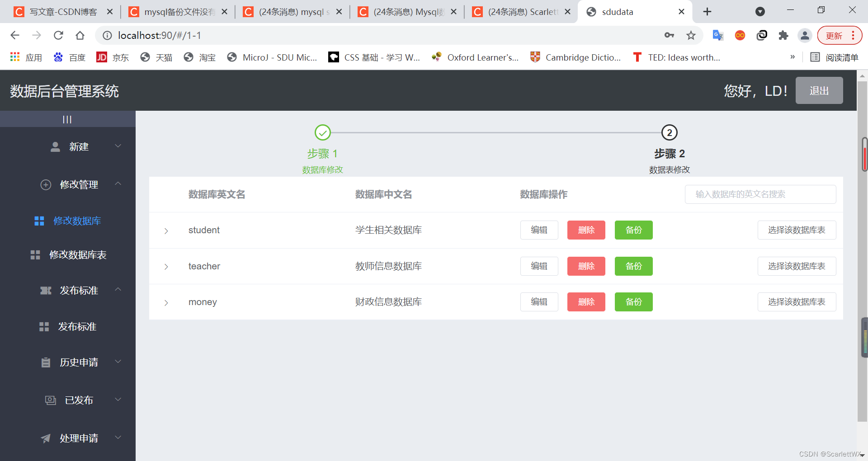Click the 处理申请 paper-plane icon
Image resolution: width=868 pixels, height=461 pixels.
tap(45, 437)
